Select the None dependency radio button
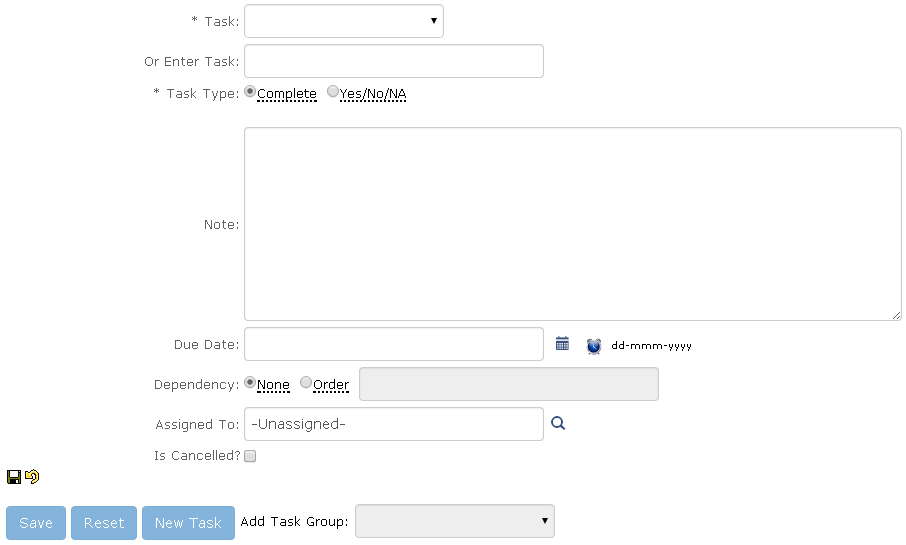906x545 pixels. (x=250, y=383)
